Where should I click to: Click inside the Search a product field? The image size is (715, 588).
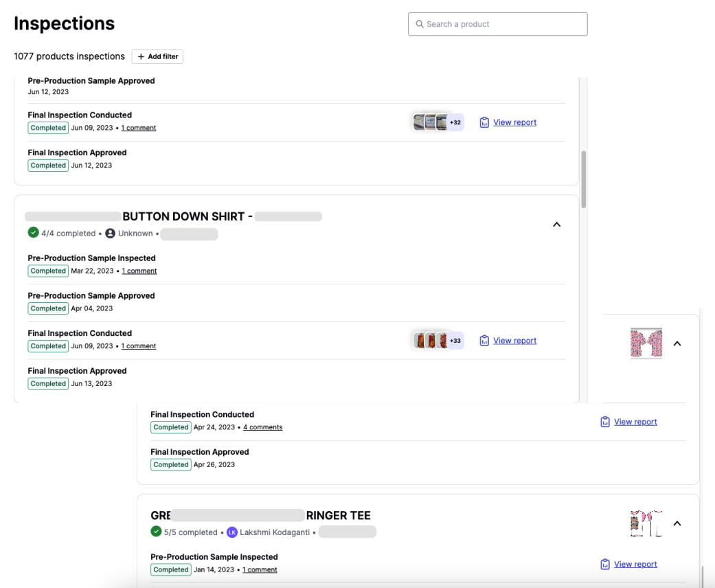497,24
